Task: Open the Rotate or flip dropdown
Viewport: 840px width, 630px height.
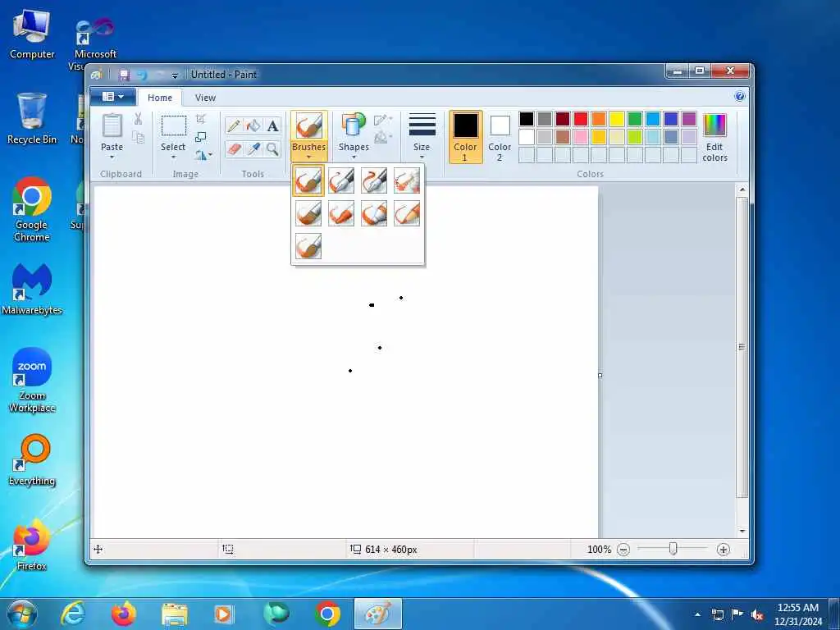Action: 203,155
